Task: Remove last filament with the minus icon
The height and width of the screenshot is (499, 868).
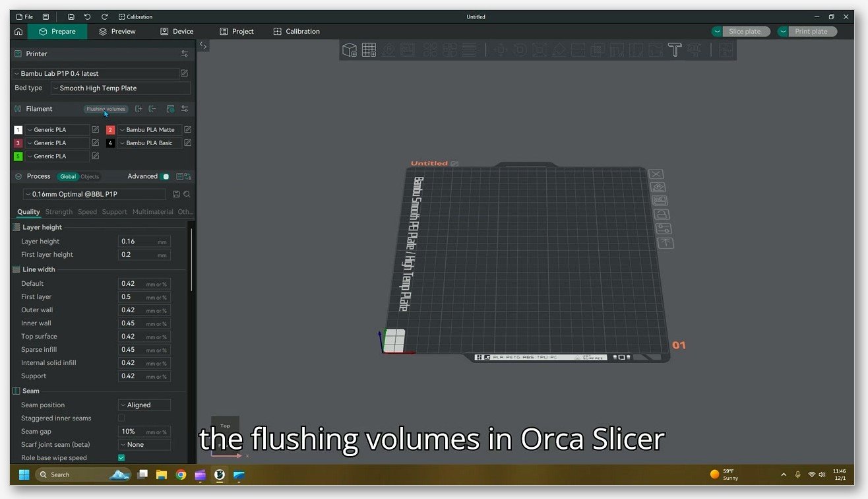Action: tap(152, 109)
